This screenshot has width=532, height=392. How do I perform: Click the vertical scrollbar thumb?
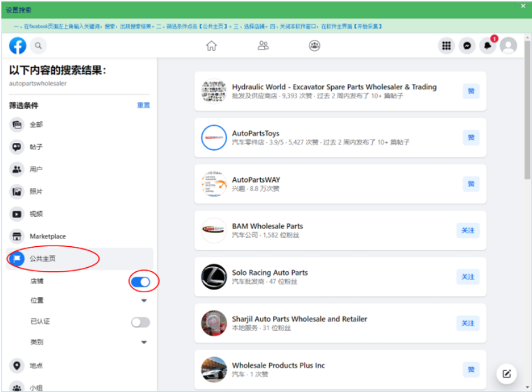(527, 110)
